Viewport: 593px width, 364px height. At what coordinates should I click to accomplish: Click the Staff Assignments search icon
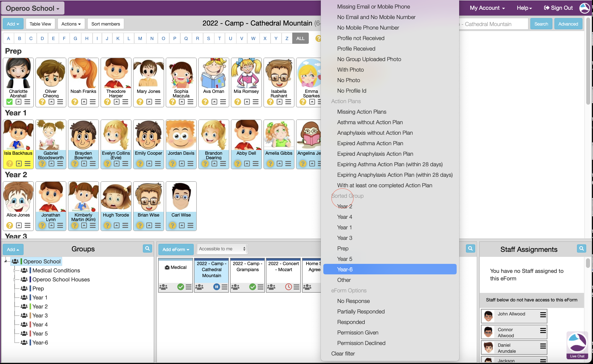pyautogui.click(x=581, y=249)
